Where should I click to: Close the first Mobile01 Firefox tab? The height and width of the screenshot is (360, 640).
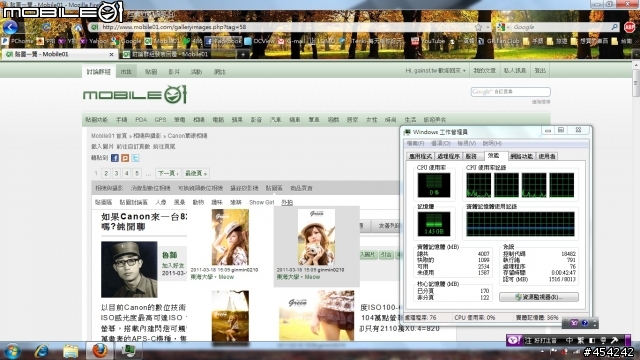tap(111, 54)
